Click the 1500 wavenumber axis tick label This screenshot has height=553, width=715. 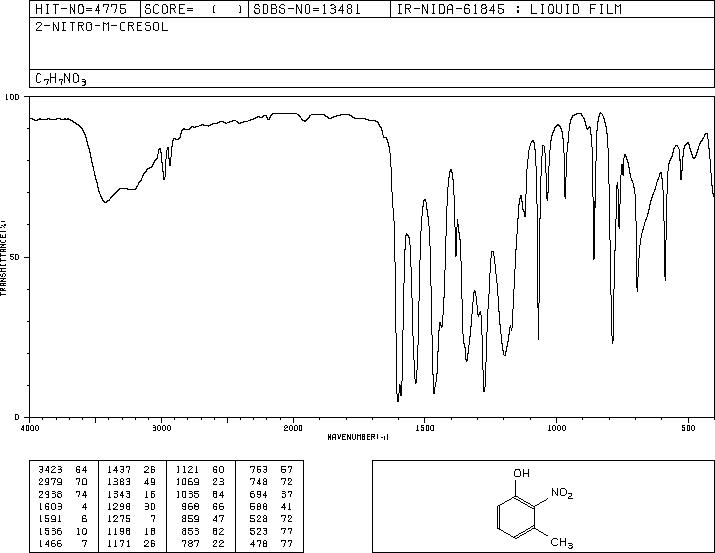[x=425, y=428]
